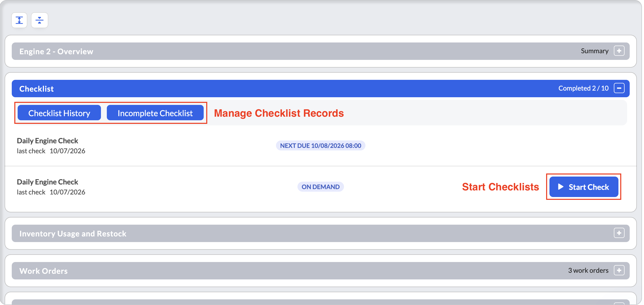Expand the Work Orders section
The width and height of the screenshot is (644, 305).
click(x=619, y=270)
